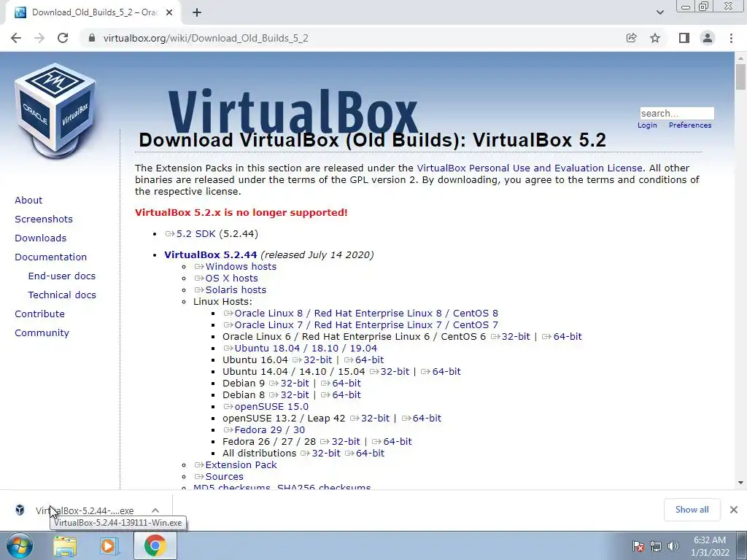Open Technical docs sidebar link
Viewport: 747px width, 560px height.
coord(62,295)
